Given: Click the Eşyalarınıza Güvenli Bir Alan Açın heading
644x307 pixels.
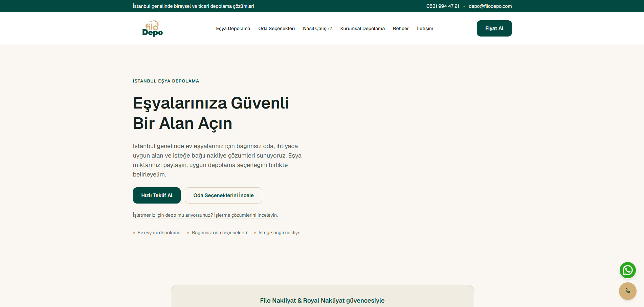Looking at the screenshot, I should [x=211, y=113].
